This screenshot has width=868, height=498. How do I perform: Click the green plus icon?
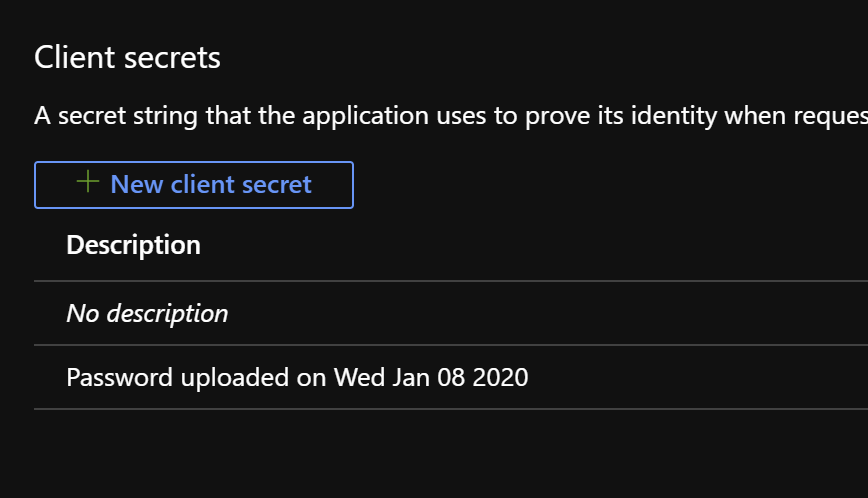[87, 181]
